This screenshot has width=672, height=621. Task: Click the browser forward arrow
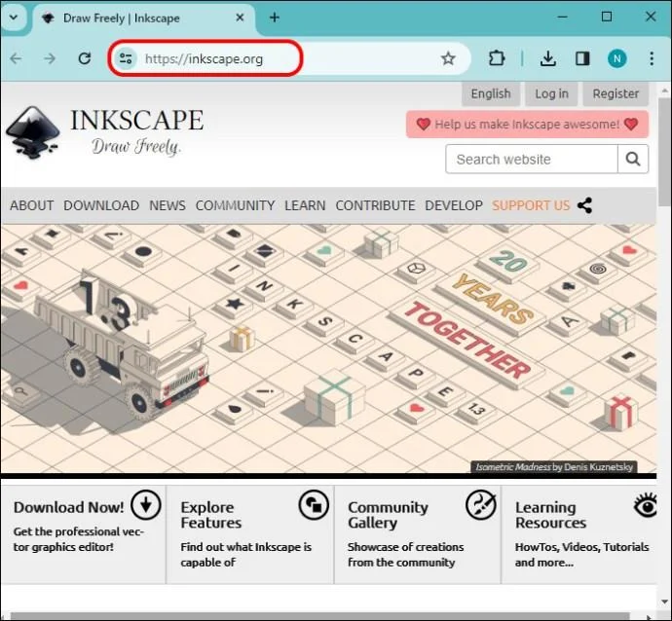[50, 58]
